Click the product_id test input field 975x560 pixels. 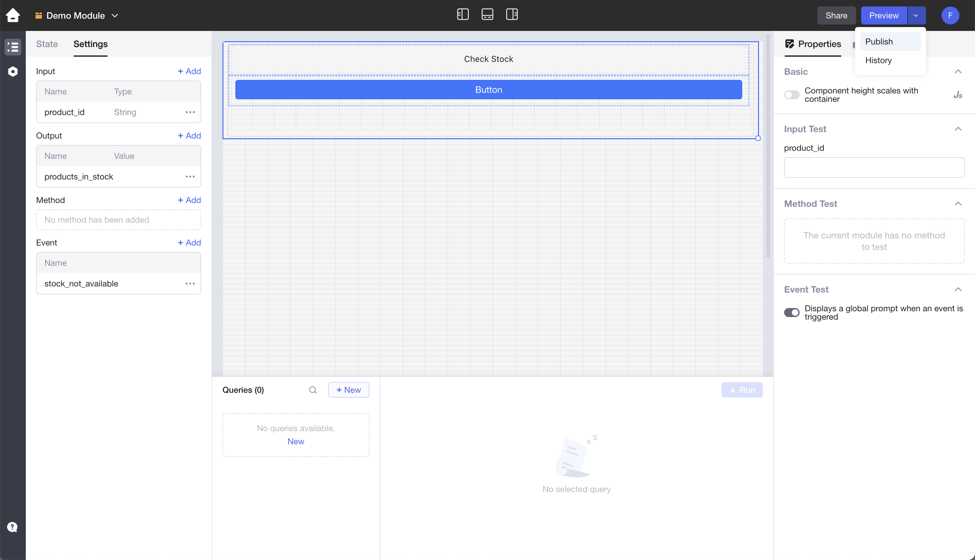874,167
